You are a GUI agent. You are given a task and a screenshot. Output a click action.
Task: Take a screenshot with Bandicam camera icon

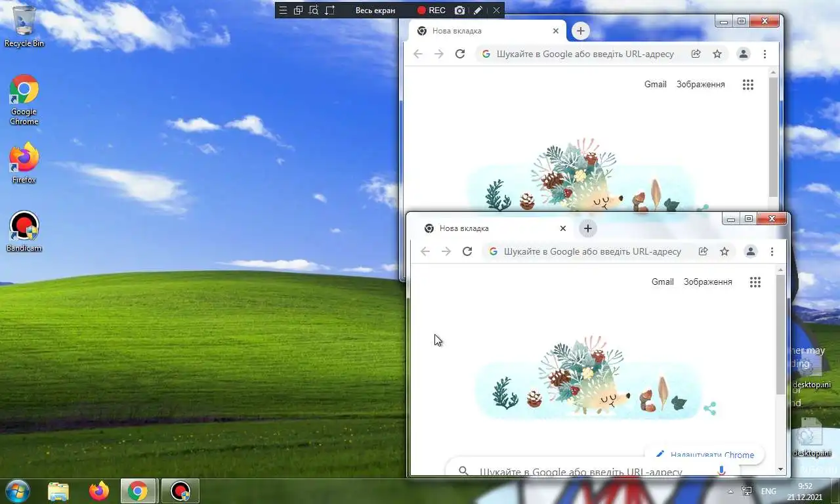point(460,10)
